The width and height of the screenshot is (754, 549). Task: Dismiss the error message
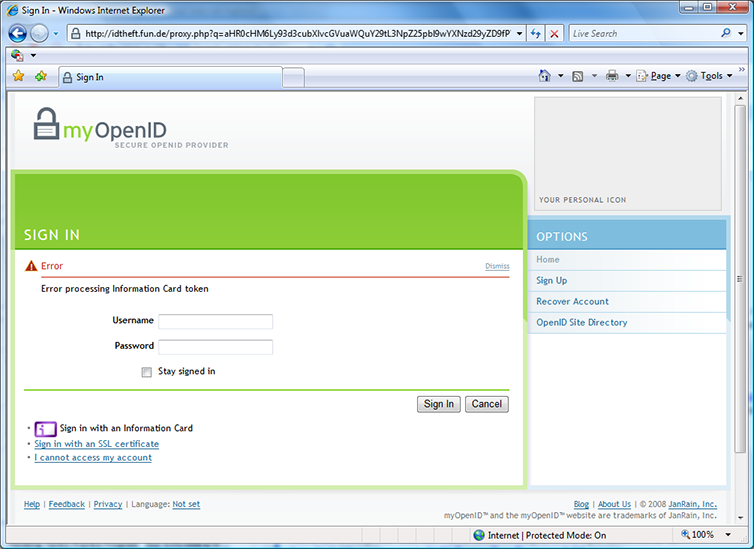tap(497, 266)
